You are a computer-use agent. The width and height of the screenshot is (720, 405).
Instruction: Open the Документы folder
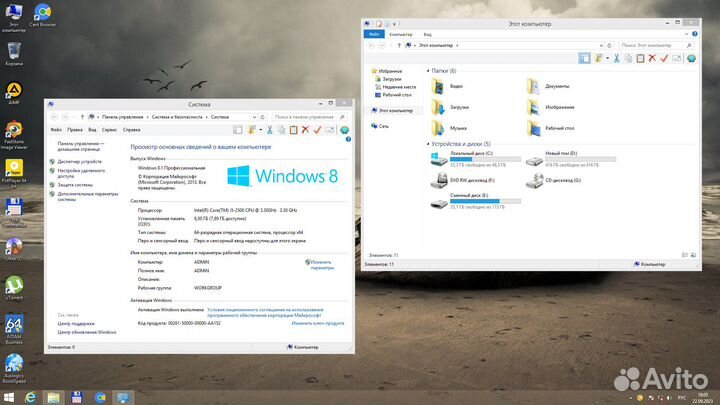pos(548,86)
